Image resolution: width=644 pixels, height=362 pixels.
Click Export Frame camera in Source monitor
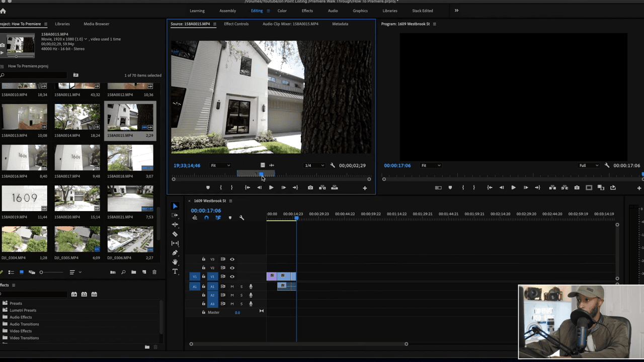(310, 188)
